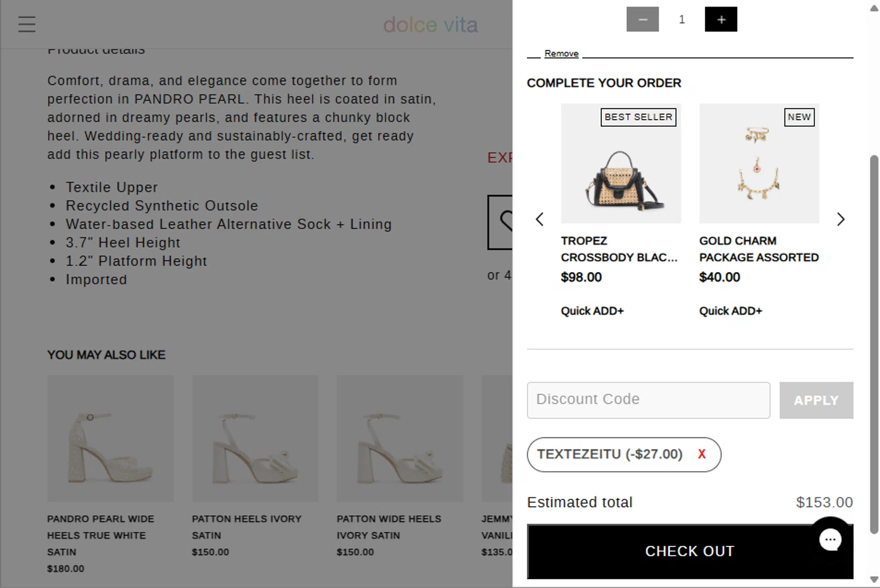This screenshot has height=588, width=880.
Task: Open Patton Wide Heels Ivory Satin thumbnail
Action: 400,439
